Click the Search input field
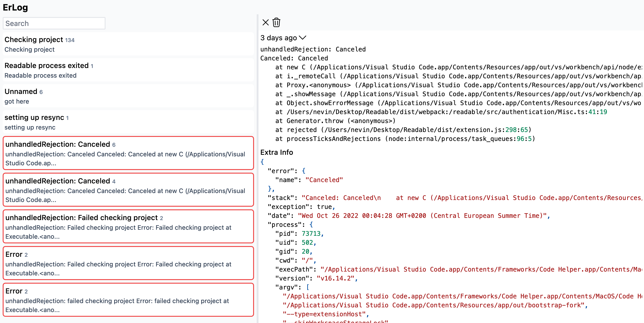644x323 pixels. click(x=54, y=23)
